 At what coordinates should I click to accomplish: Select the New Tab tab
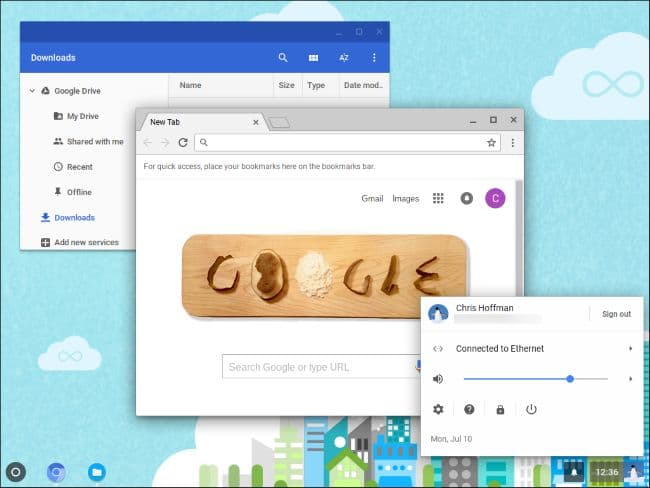click(x=198, y=122)
